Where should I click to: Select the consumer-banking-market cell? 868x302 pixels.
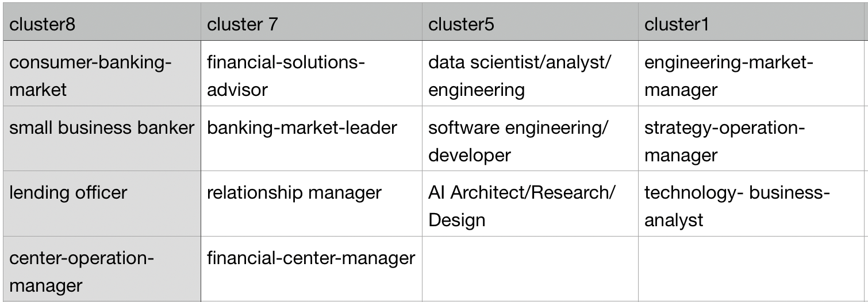101,75
